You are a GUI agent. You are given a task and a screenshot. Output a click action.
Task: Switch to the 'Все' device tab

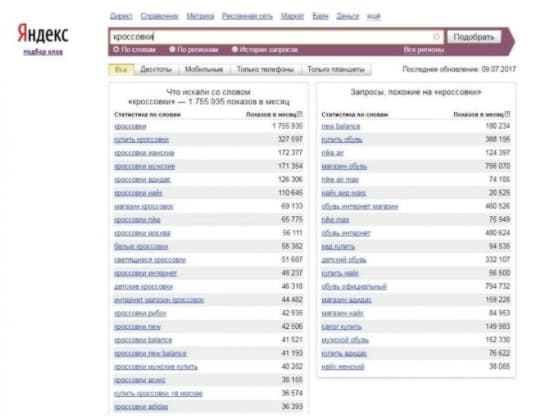tap(121, 70)
